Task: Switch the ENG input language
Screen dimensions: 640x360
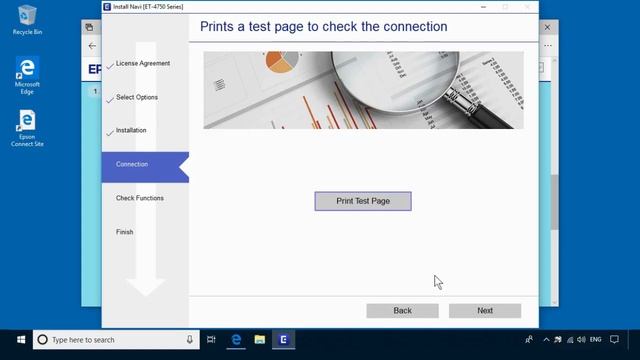Action: coord(596,340)
